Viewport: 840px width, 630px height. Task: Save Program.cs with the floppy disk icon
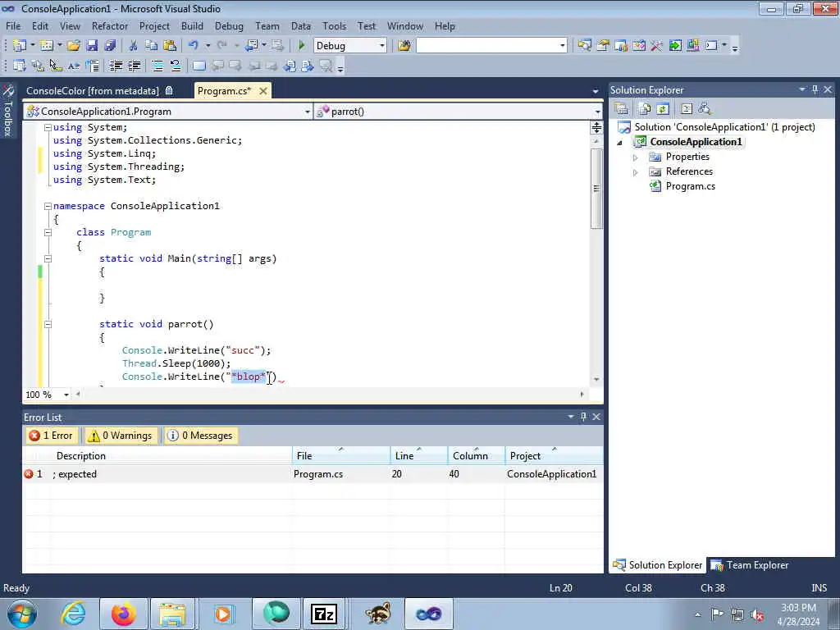(x=92, y=46)
